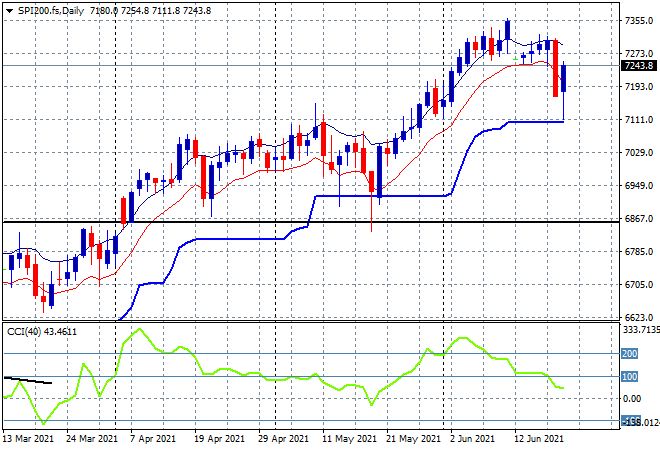The image size is (660, 450).
Task: Click the 13 Mar 2021 date label
Action: point(28,439)
